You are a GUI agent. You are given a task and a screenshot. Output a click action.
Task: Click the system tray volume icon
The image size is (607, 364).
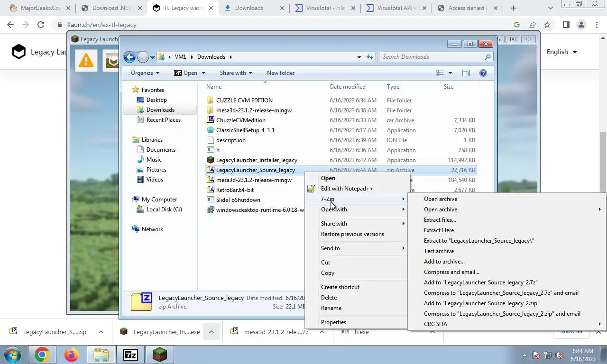point(559,355)
